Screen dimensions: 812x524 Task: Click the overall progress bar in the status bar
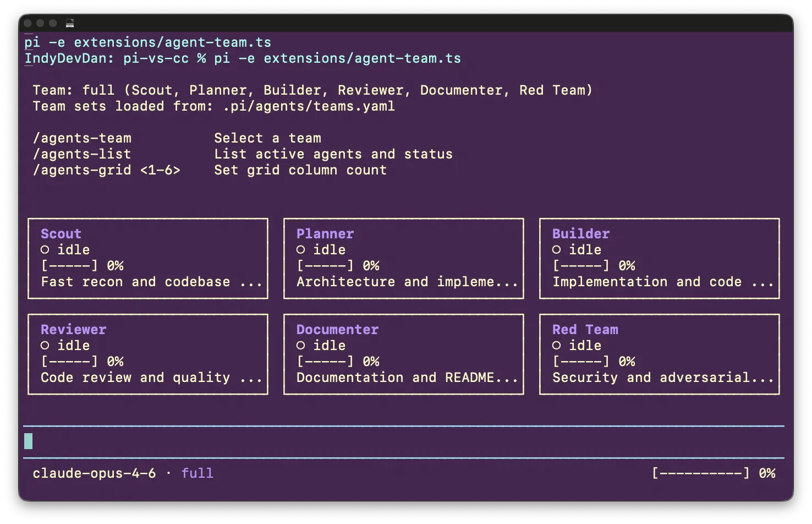(700, 472)
